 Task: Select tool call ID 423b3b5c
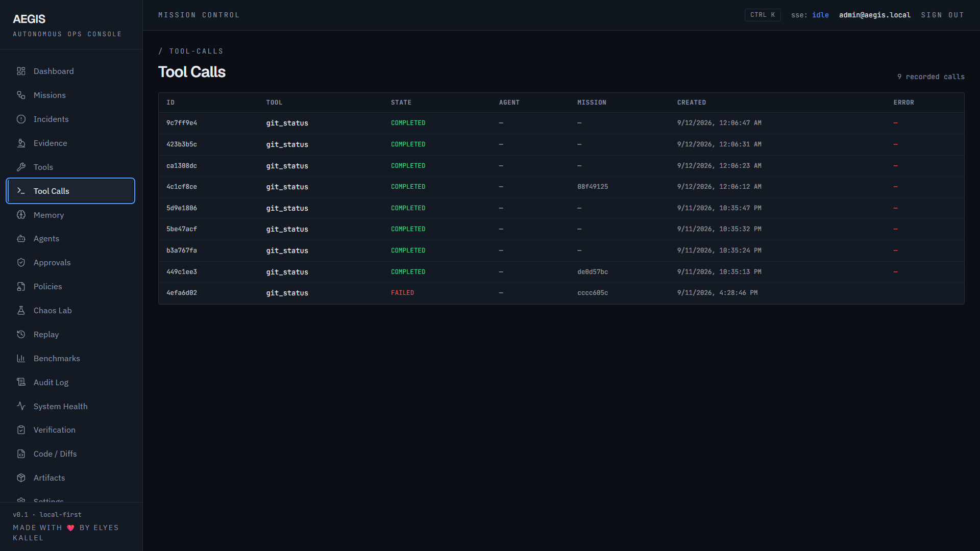pyautogui.click(x=182, y=144)
